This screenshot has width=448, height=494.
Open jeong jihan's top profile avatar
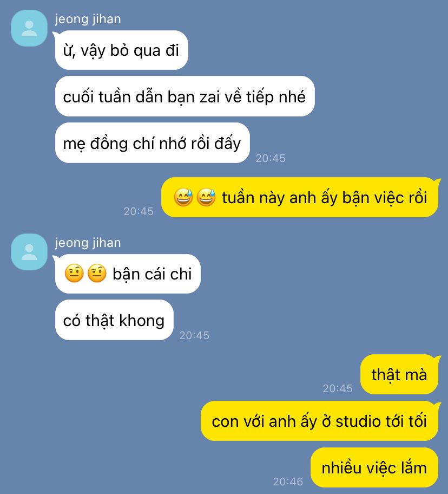(x=29, y=28)
